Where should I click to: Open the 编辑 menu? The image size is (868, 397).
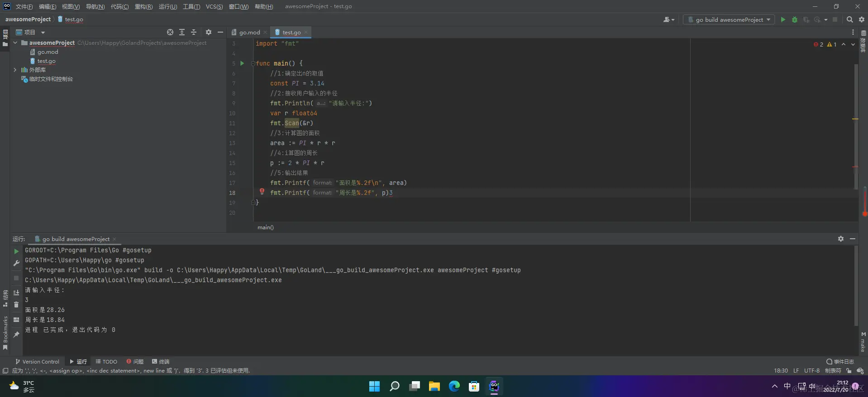(48, 6)
